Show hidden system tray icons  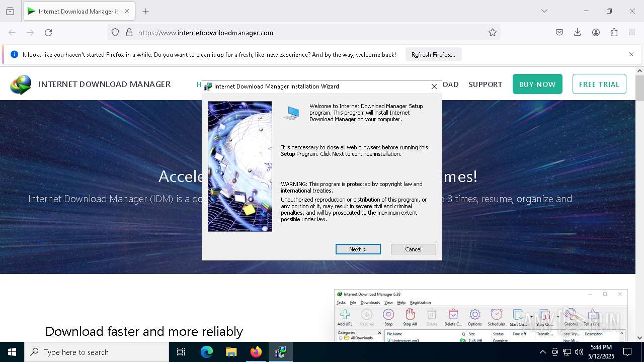click(542, 352)
